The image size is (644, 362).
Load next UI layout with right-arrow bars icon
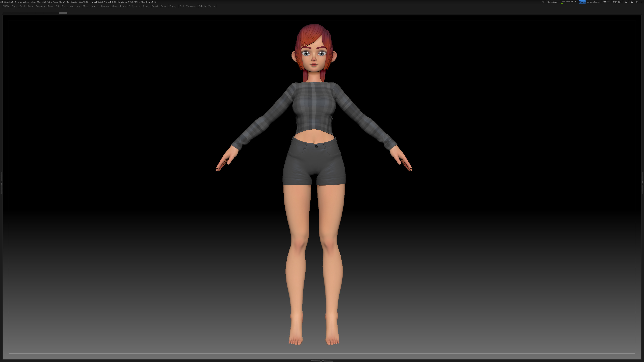tap(608, 2)
